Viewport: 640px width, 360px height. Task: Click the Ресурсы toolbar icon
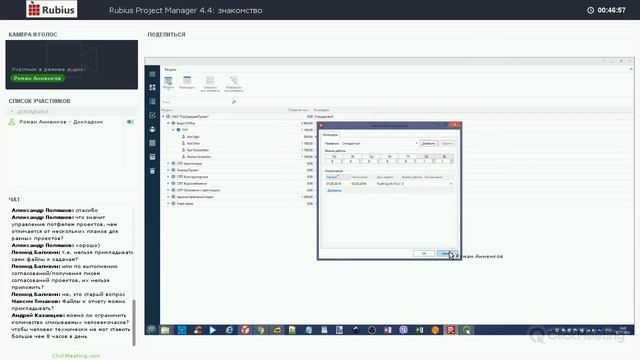pos(168,82)
